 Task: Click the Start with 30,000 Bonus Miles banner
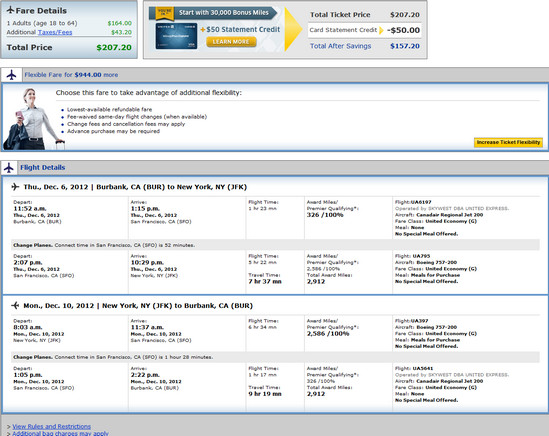point(224,13)
